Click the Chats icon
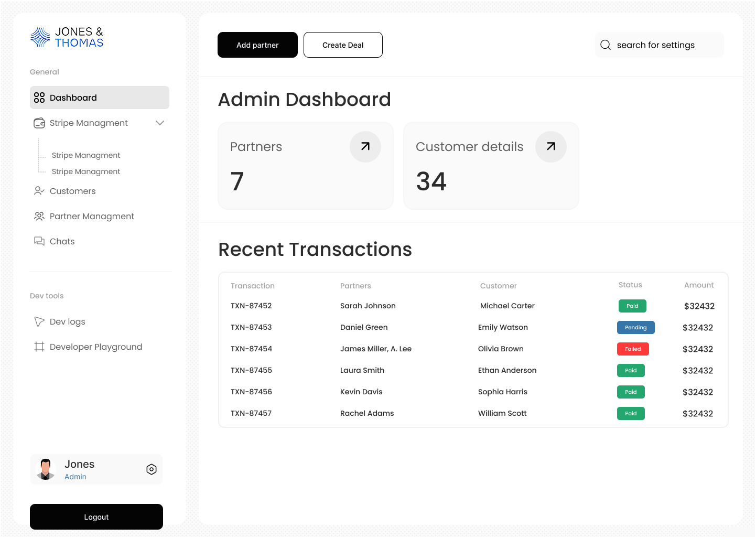 pos(39,241)
